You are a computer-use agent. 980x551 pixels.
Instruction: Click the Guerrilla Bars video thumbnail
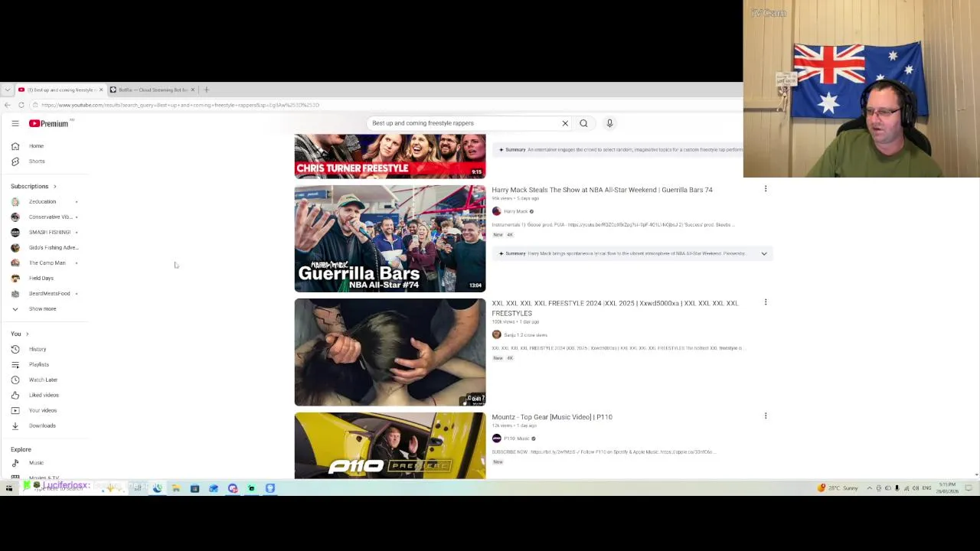click(390, 239)
